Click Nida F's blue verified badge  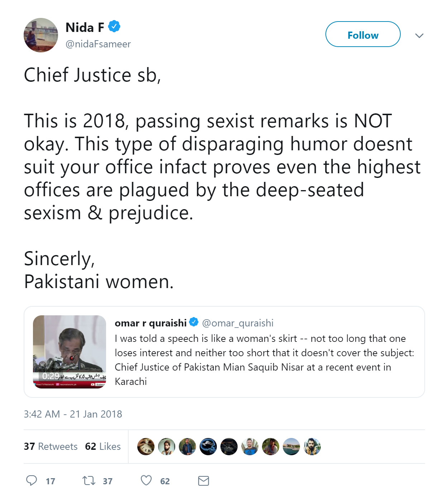(x=114, y=27)
